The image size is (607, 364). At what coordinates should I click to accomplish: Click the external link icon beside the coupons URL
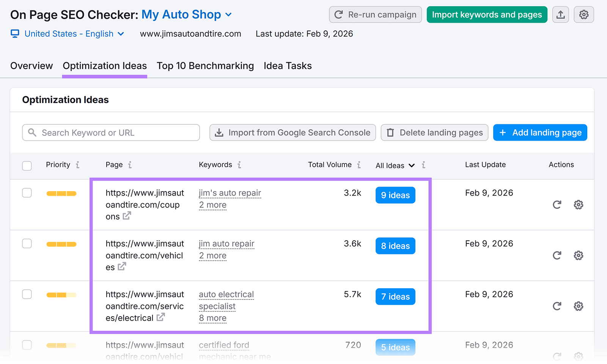(x=127, y=216)
